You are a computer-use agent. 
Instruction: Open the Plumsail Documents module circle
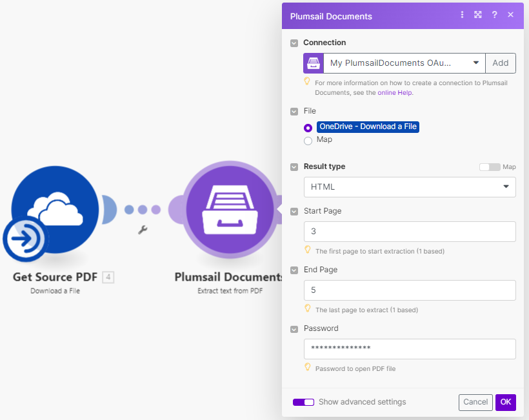tap(230, 210)
